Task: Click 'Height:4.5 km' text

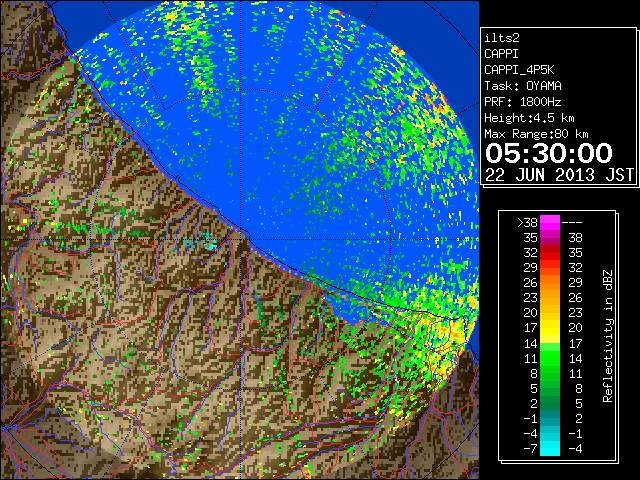Action: (529, 118)
